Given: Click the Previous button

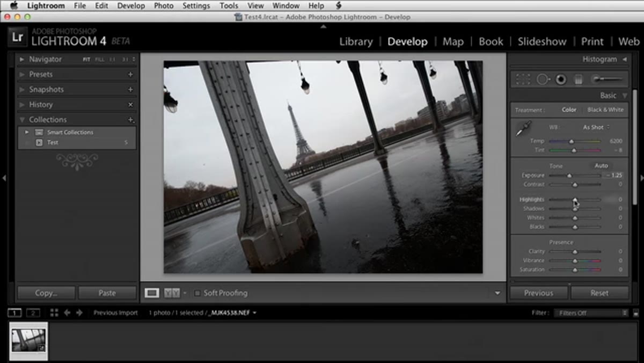Looking at the screenshot, I should tap(538, 293).
